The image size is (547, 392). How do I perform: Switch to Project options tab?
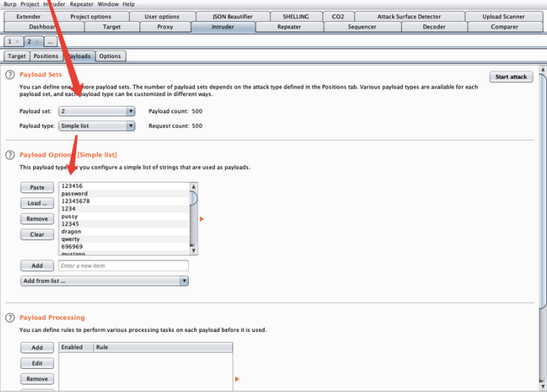tap(91, 16)
